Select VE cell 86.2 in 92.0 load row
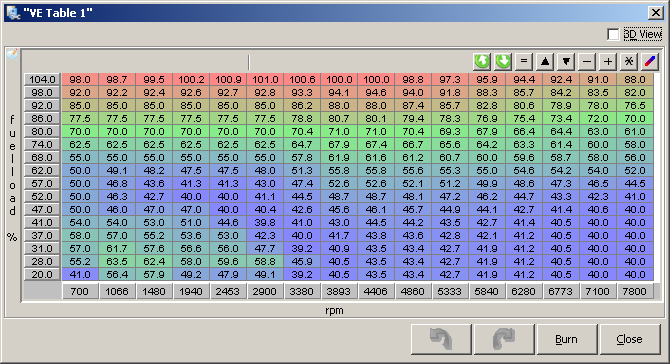Viewport: 670px width, 364px height. [x=302, y=106]
